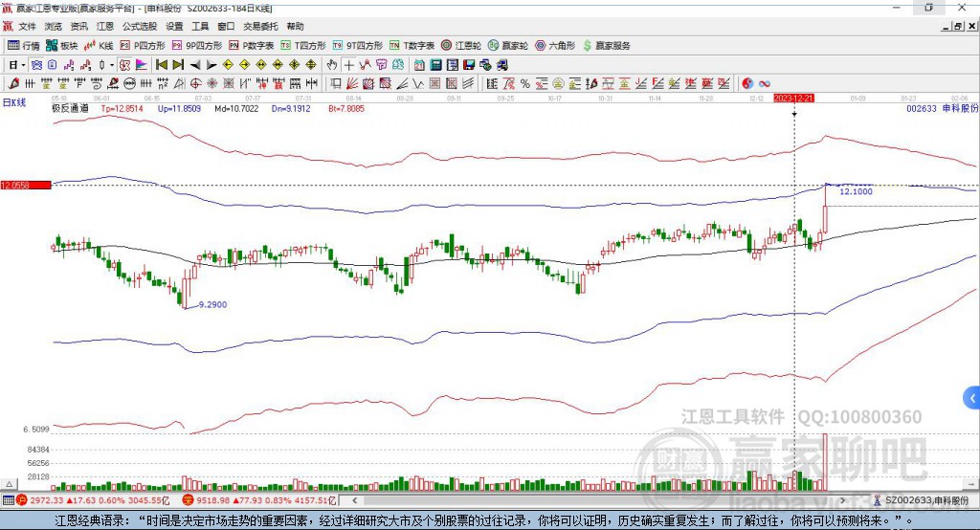Jump to last bar with green skip-forward arrow

pyautogui.click(x=178, y=65)
